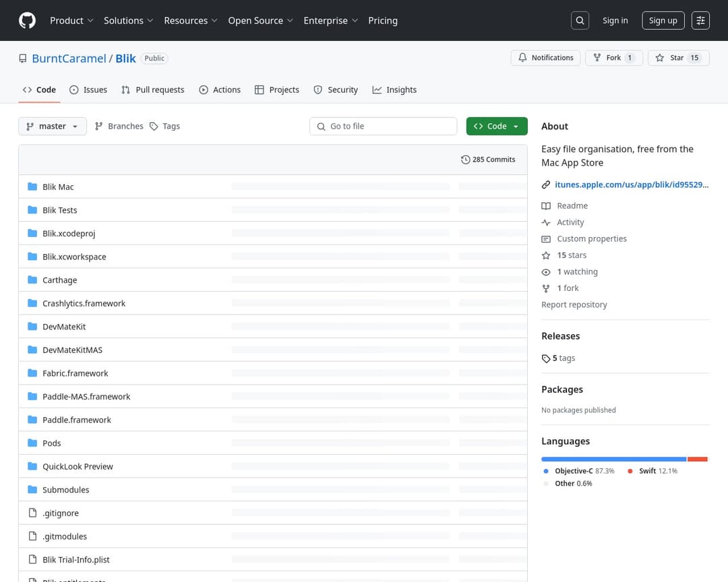Fork the Blik repository
Viewport: 728px width, 582px height.
tap(614, 58)
